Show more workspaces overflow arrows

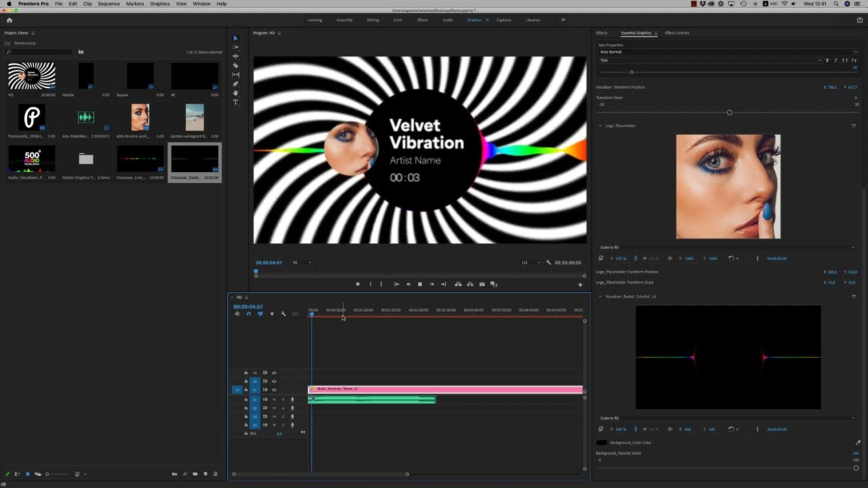point(563,20)
